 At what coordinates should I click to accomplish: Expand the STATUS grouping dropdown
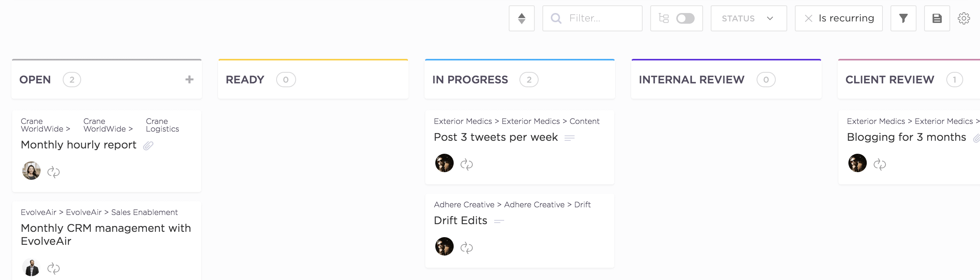pyautogui.click(x=748, y=18)
